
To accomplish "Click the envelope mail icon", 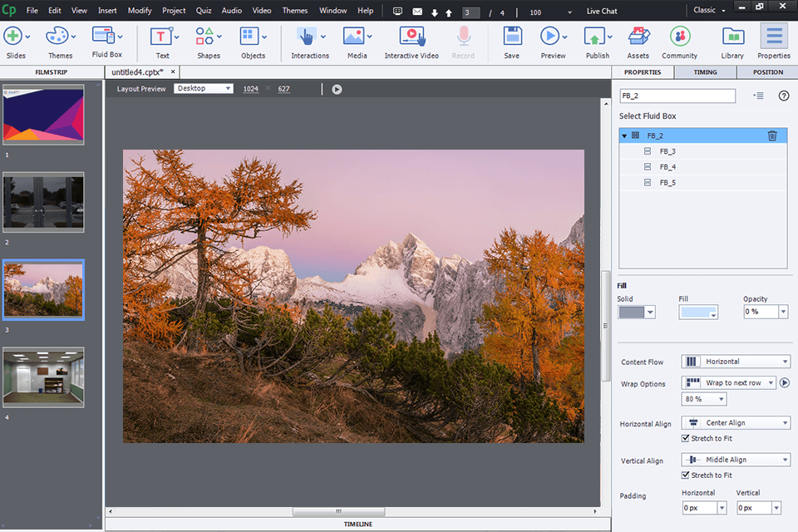I will point(417,11).
